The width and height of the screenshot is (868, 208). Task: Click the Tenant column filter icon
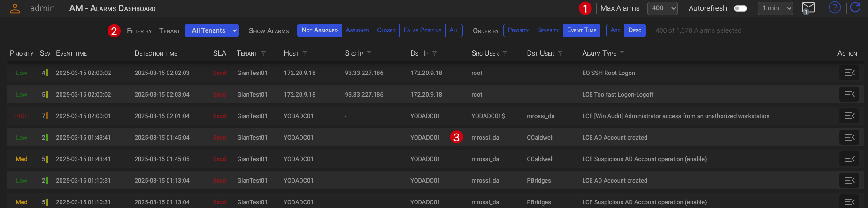[263, 53]
